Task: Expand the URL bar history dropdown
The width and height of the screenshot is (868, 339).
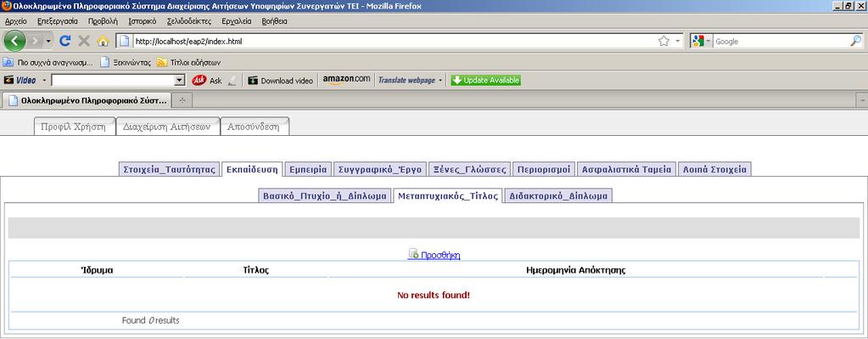Action: click(678, 42)
